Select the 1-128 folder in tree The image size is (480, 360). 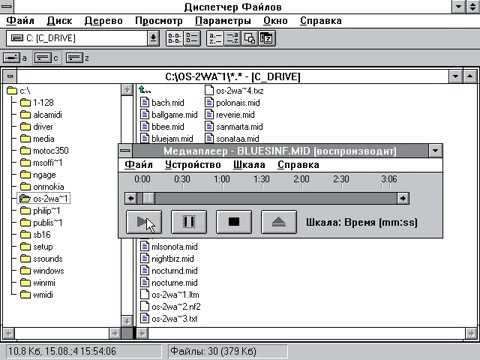pos(37,103)
